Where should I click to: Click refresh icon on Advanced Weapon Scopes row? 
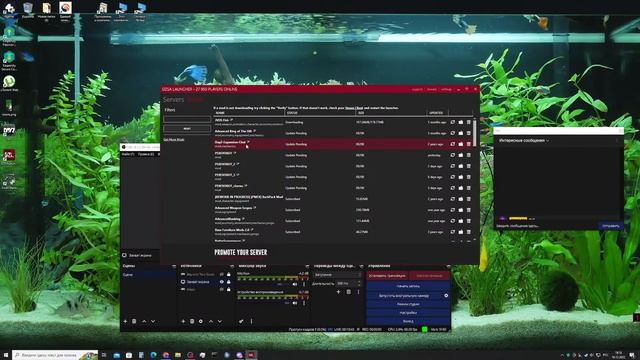point(452,210)
